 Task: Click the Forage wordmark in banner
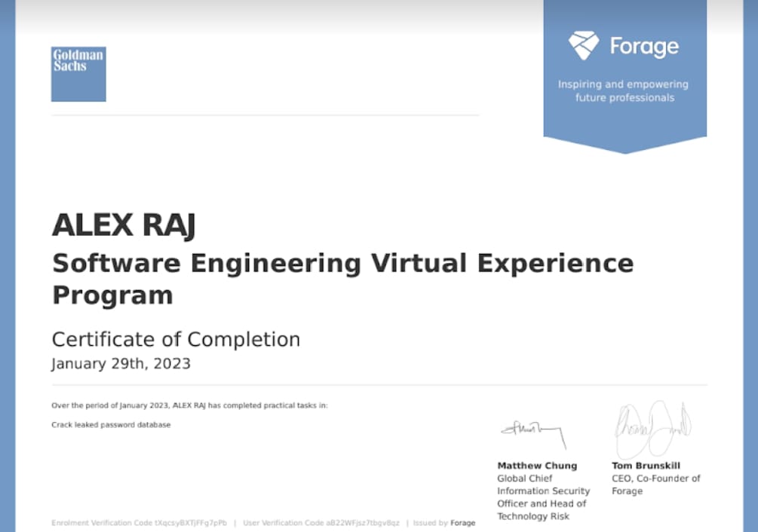coord(644,47)
